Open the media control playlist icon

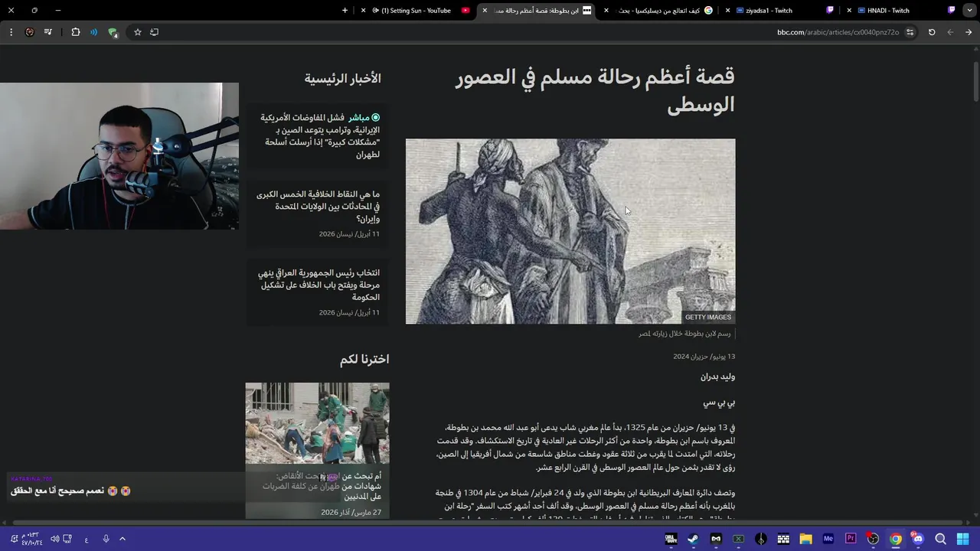48,32
